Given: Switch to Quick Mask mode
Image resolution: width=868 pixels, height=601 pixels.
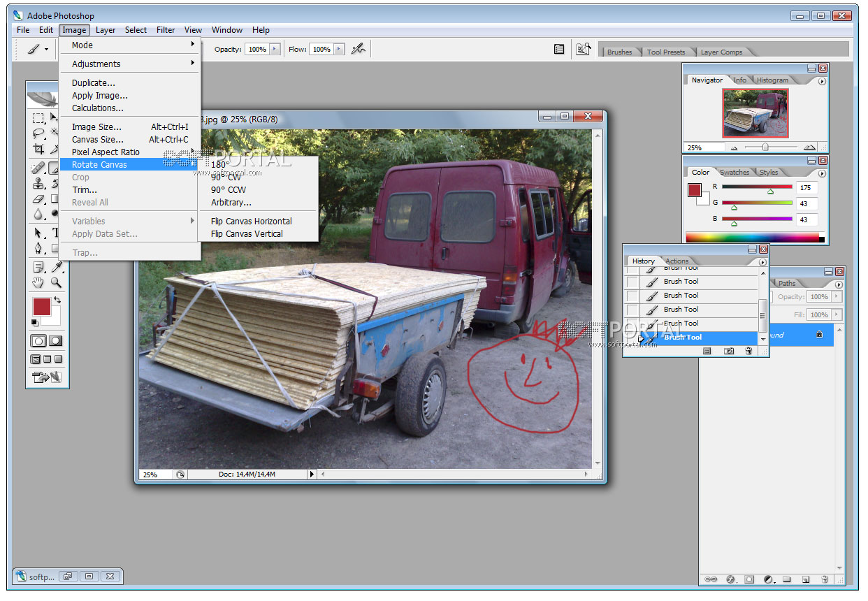Looking at the screenshot, I should point(55,341).
